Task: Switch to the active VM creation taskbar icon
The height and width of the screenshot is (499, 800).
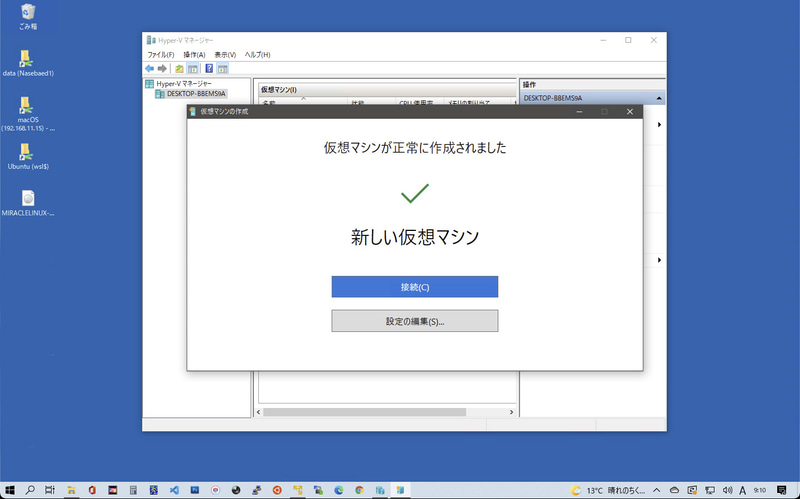Action: [x=401, y=490]
